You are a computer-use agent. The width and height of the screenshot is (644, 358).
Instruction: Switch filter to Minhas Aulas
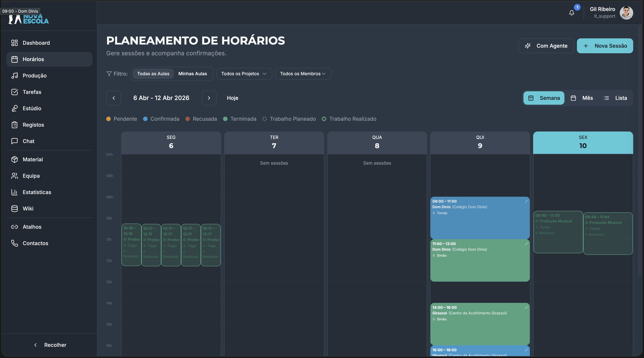pyautogui.click(x=192, y=74)
